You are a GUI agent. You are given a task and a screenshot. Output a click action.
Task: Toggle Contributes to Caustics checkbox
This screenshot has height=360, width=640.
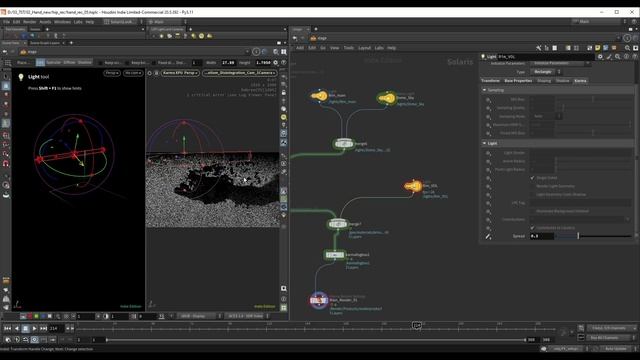click(x=532, y=228)
